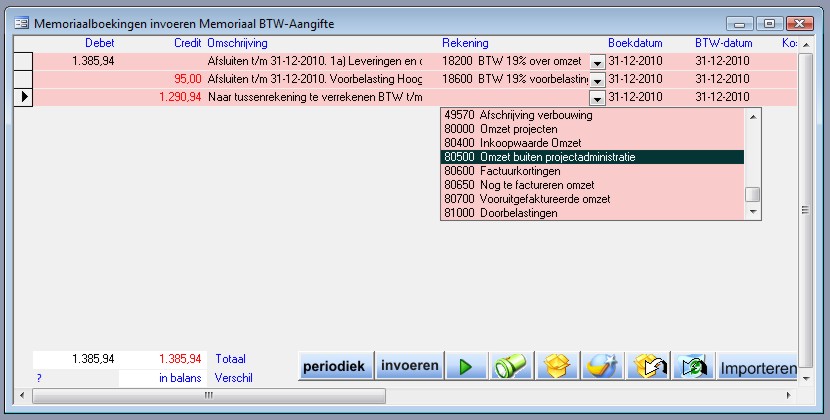830x420 pixels.
Task: Click the envelope with green refresh icon
Action: (x=692, y=367)
